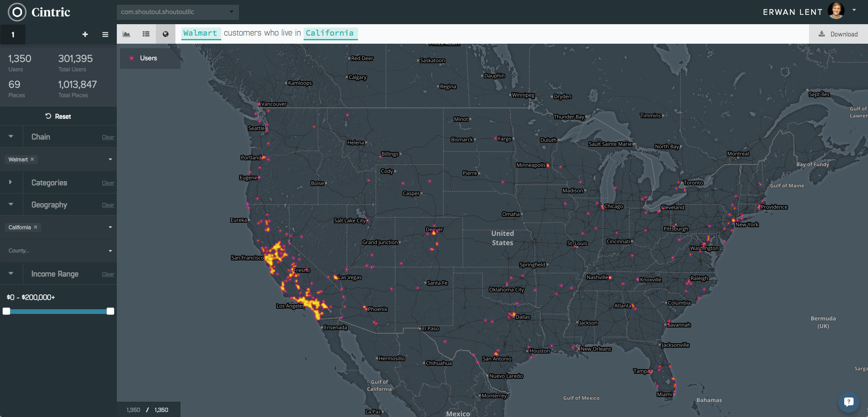Switch to area chart view icon
The image size is (868, 417).
[127, 34]
